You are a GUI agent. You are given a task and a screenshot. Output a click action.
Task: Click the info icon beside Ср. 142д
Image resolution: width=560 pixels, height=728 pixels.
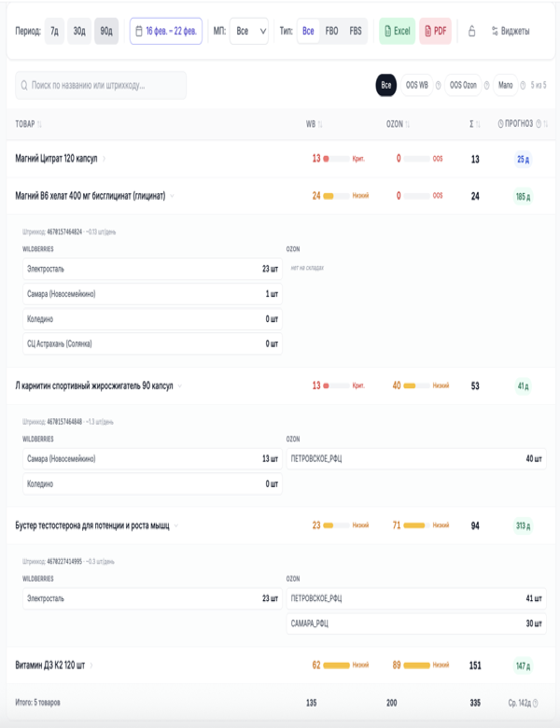click(x=535, y=703)
